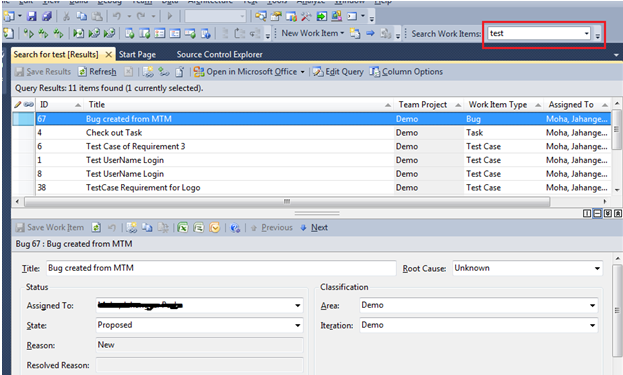Screen dimensions: 623x375
Task: Select the Test UserName Login row with ID 8
Action: [312, 174]
